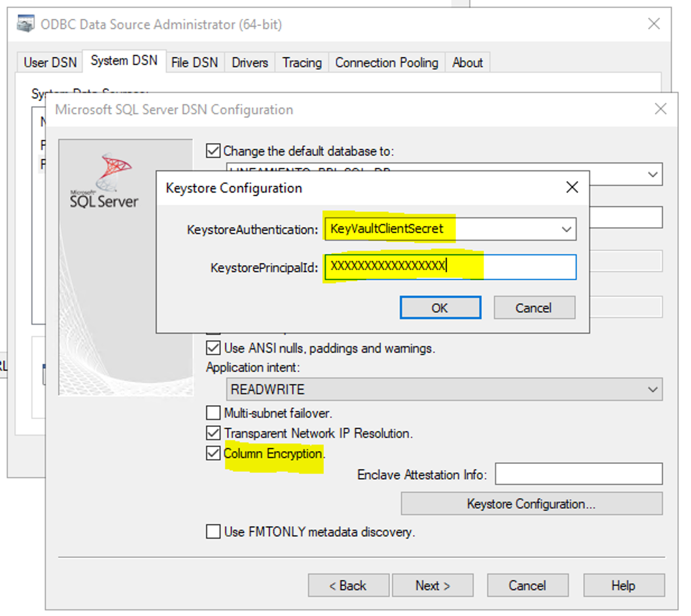The image size is (691, 616).
Task: Open the Keystore Configuration... button
Action: point(532,503)
